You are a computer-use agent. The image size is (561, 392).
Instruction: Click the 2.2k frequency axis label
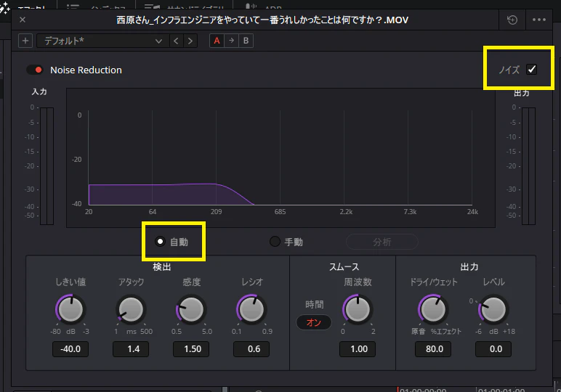[346, 212]
